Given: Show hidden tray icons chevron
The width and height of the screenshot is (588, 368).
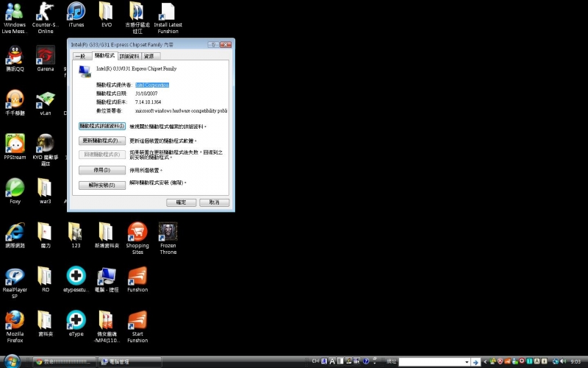Looking at the screenshot, I should (x=485, y=361).
